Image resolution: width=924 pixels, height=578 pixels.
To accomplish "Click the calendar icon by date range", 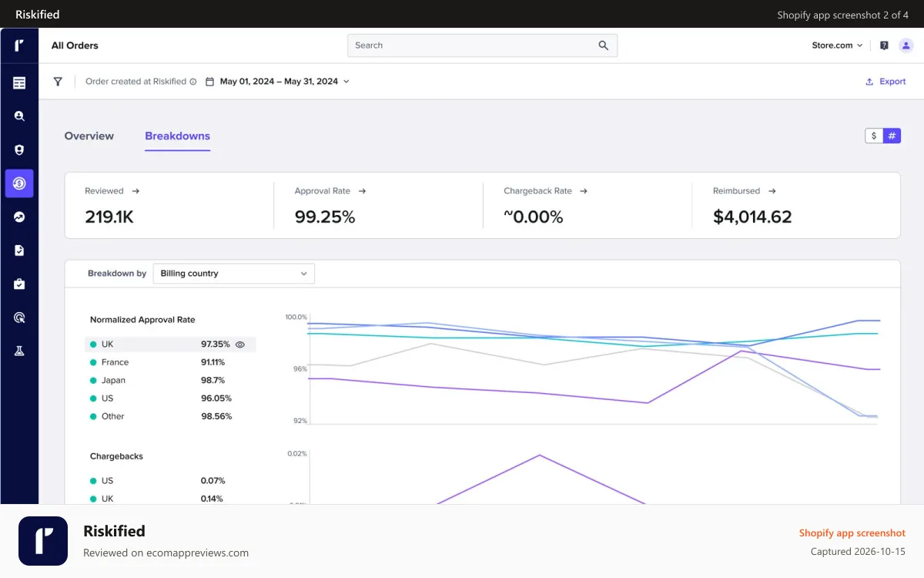I will (209, 81).
